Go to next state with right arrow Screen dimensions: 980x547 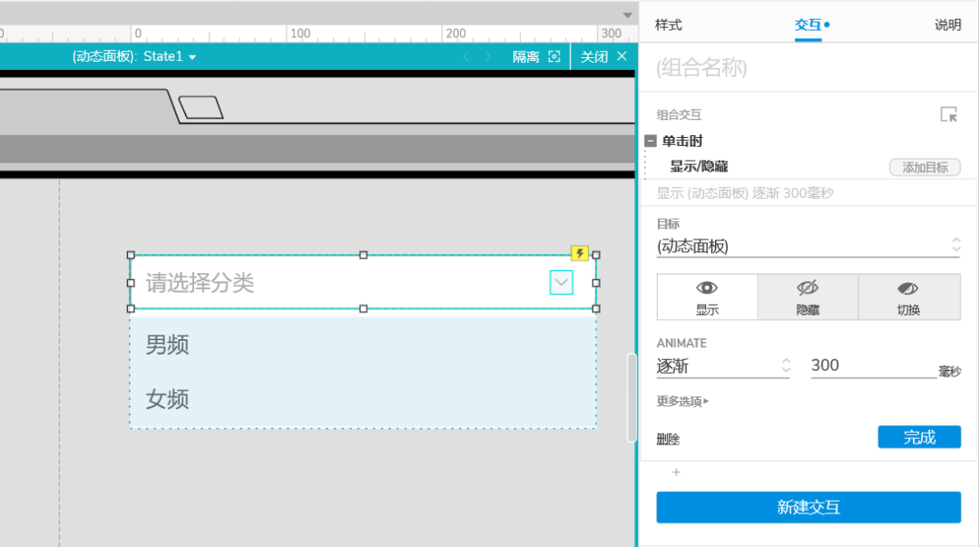[488, 57]
